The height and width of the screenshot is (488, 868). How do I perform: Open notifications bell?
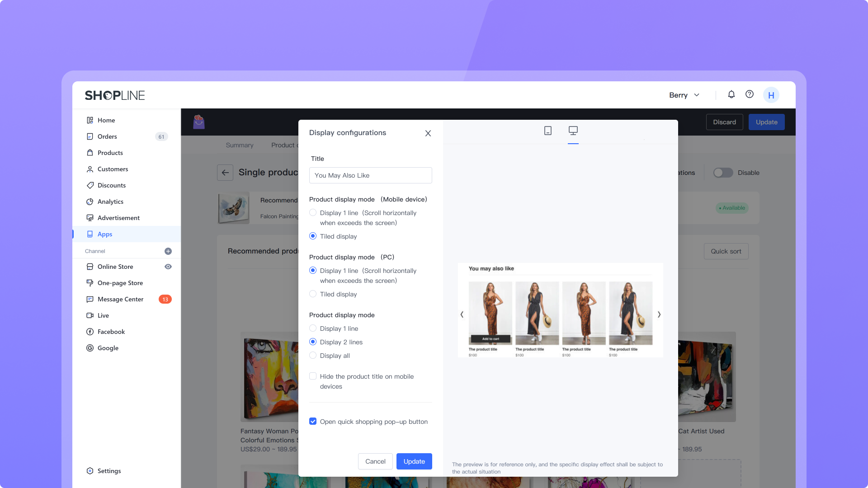pyautogui.click(x=731, y=94)
